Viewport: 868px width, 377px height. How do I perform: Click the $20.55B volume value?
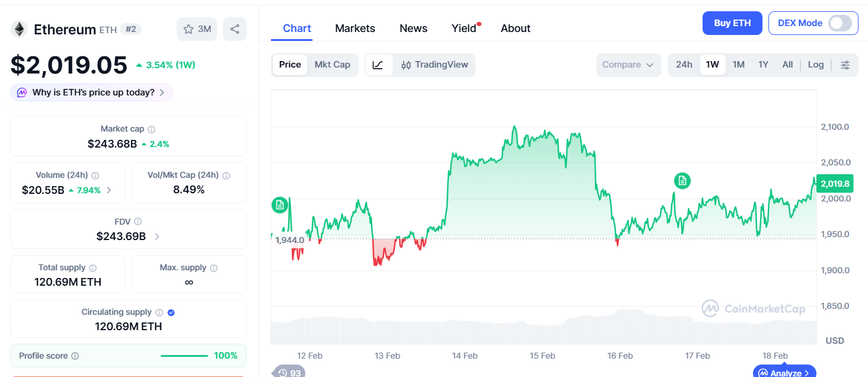(43, 190)
